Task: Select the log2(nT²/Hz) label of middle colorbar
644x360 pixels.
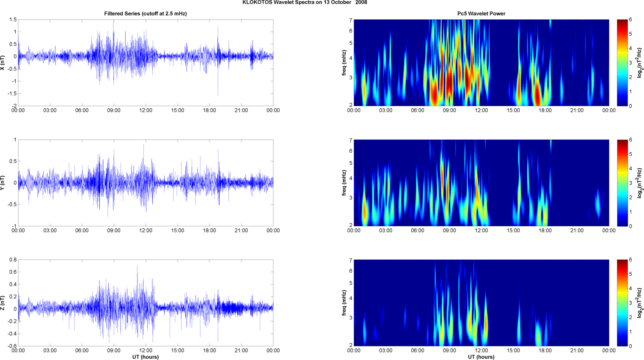Action: (640, 183)
